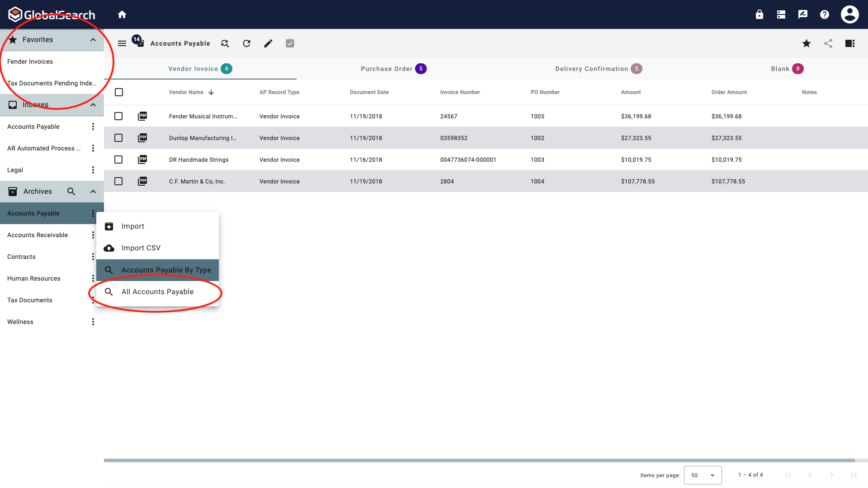Screen dimensions: 868x488
Task: Collapse the Favorites section chevron
Action: tap(93, 40)
